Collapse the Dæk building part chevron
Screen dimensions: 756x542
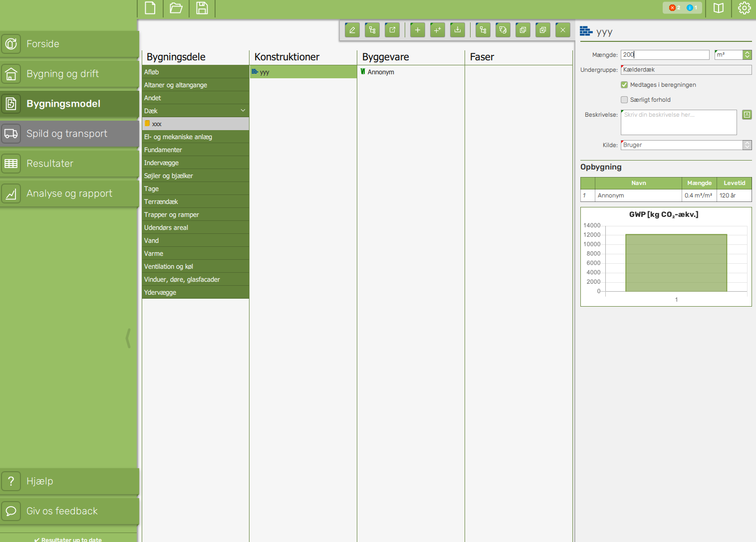tap(243, 111)
